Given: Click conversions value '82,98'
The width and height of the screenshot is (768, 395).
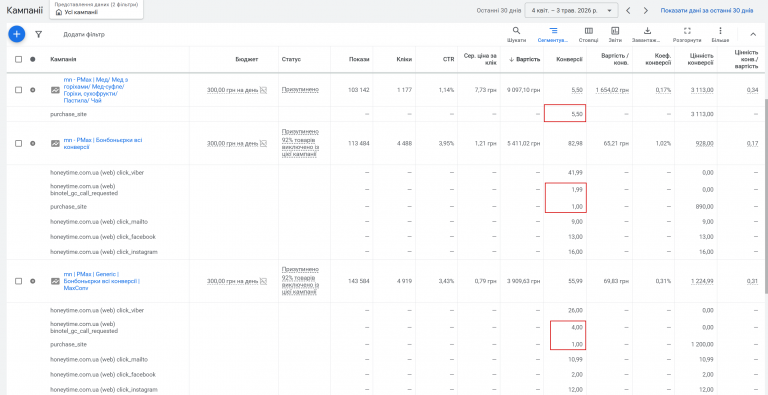Looking at the screenshot, I should click(x=576, y=144).
